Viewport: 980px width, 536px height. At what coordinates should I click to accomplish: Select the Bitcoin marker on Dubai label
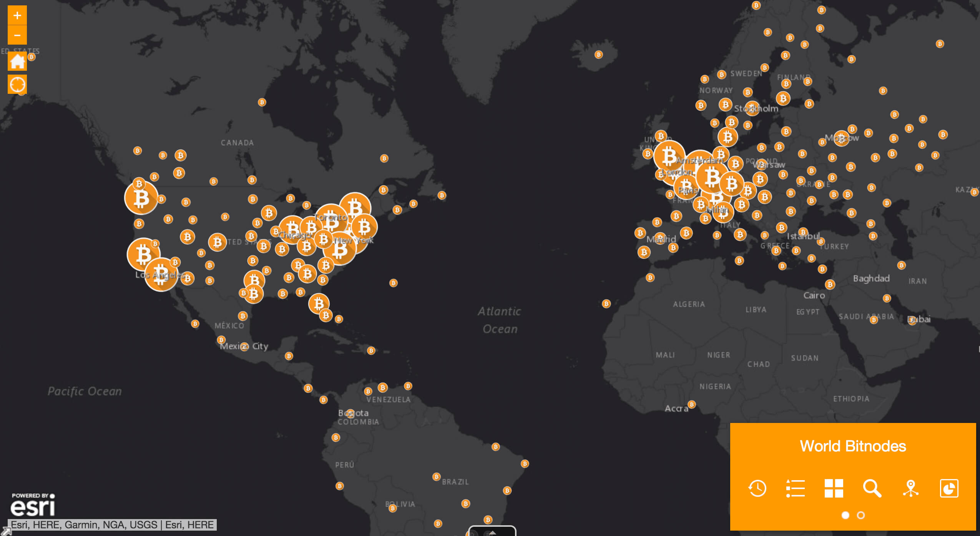pyautogui.click(x=912, y=320)
